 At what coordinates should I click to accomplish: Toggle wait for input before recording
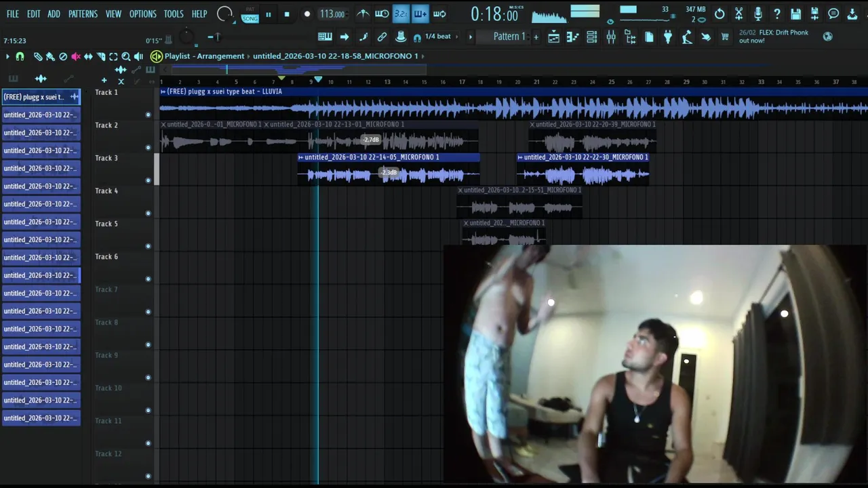pyautogui.click(x=382, y=14)
